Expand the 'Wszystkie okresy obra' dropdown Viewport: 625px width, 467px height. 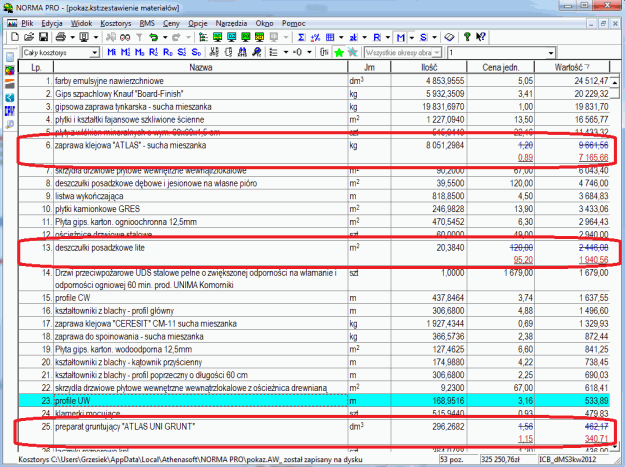437,52
